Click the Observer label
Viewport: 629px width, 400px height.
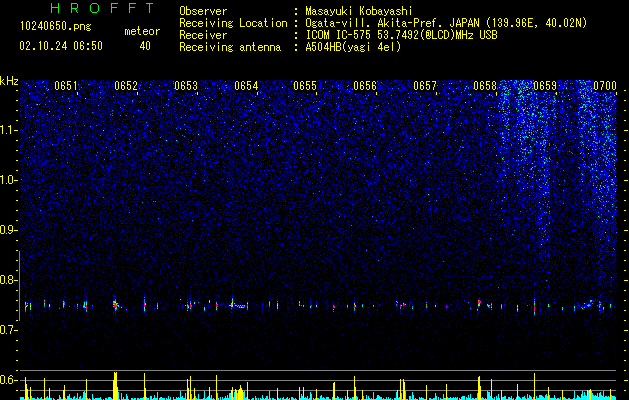[203, 11]
